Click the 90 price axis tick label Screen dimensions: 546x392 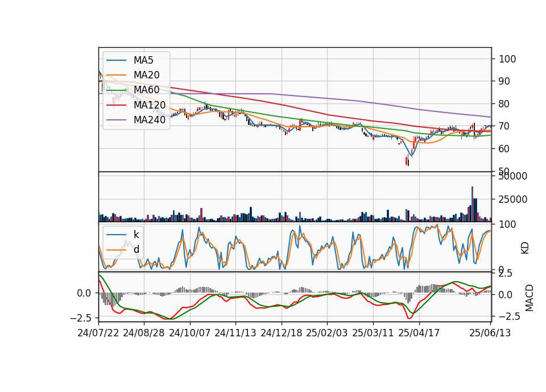pos(504,81)
